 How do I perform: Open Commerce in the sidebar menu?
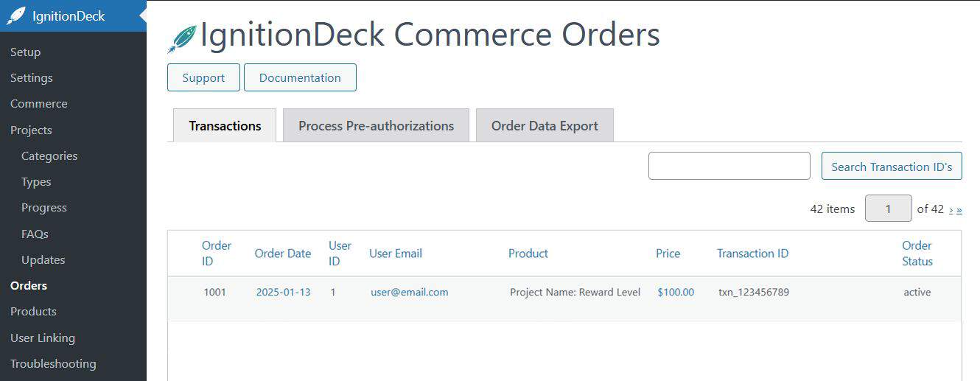point(39,104)
